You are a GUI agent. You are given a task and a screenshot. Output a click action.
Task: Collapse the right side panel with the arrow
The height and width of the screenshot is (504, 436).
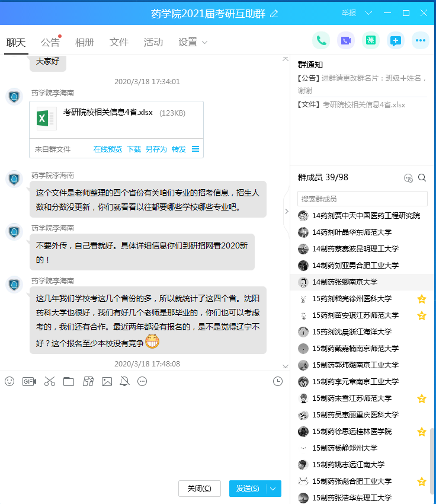287,212
